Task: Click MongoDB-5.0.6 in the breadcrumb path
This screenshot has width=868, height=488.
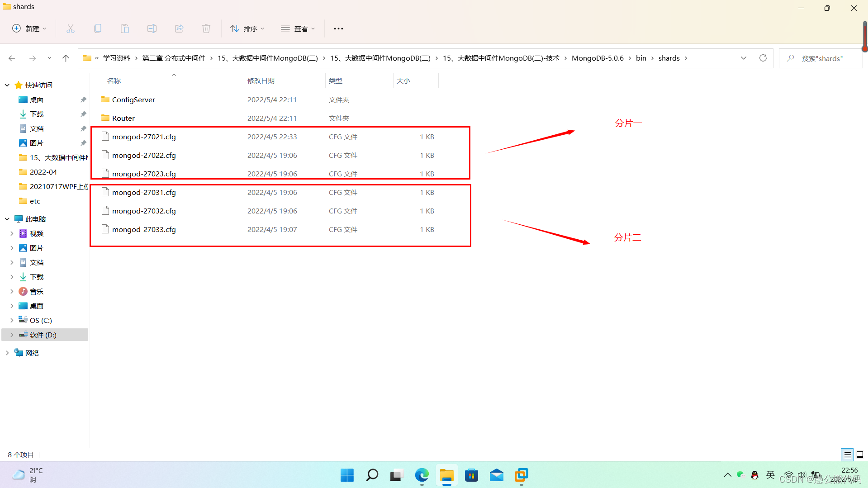Action: tap(598, 58)
